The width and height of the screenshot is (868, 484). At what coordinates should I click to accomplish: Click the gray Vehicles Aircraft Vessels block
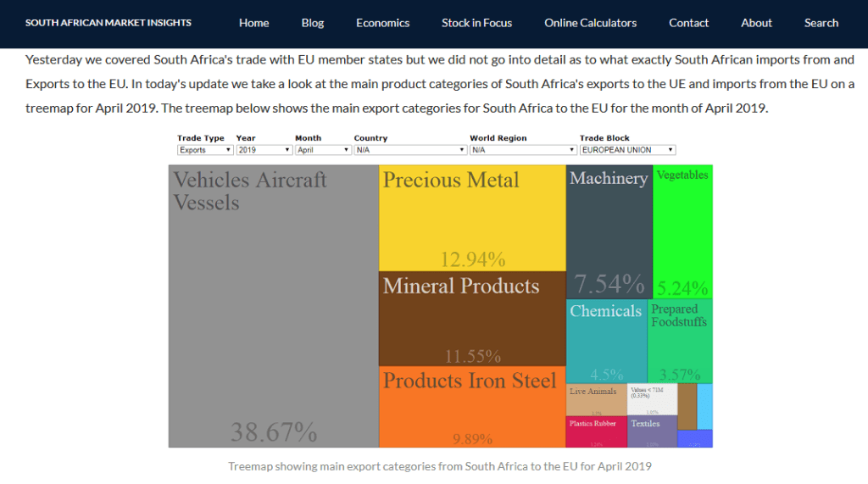[x=273, y=305]
